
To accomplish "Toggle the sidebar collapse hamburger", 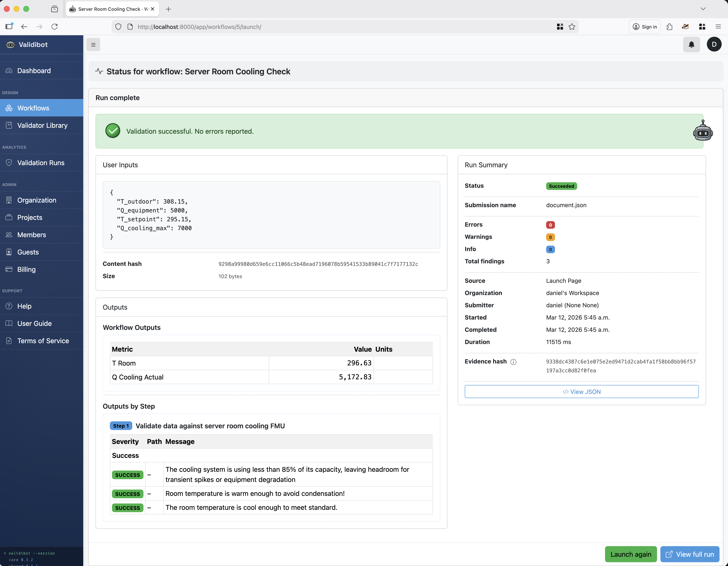I will pyautogui.click(x=93, y=44).
